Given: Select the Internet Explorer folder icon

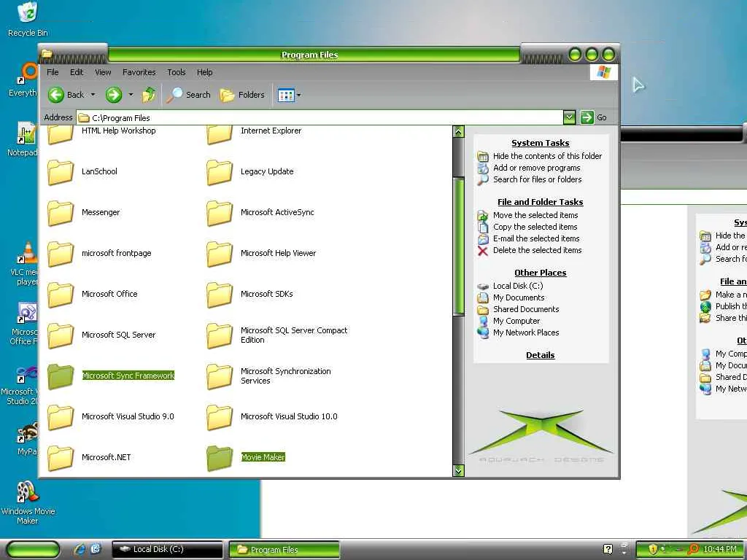Looking at the screenshot, I should click(x=220, y=134).
